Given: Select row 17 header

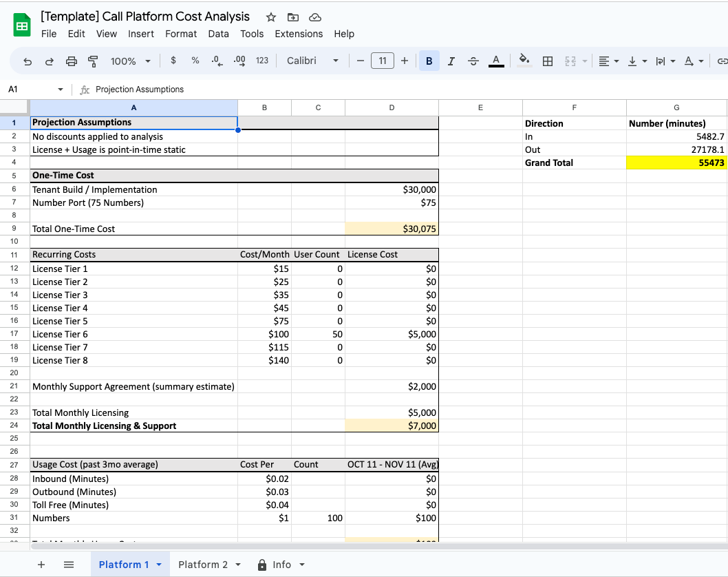Looking at the screenshot, I should coord(14,334).
